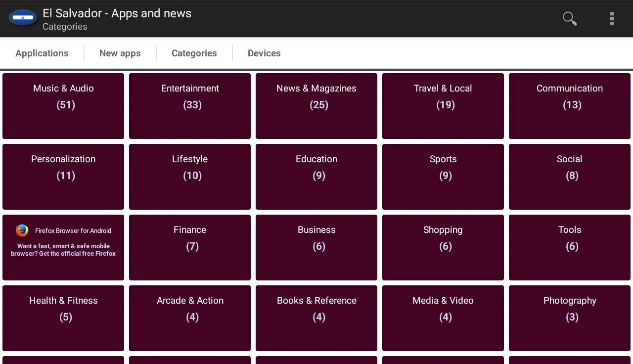Browse the Business category

click(316, 248)
